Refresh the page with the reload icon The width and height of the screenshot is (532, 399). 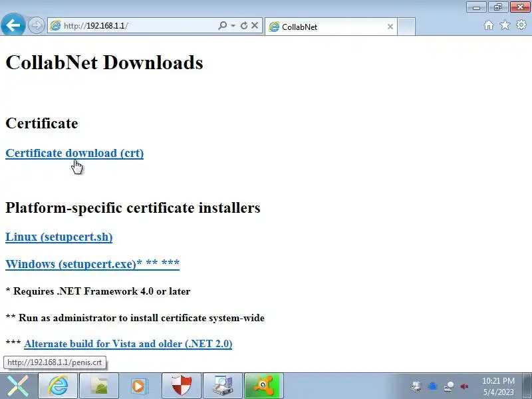tap(243, 25)
